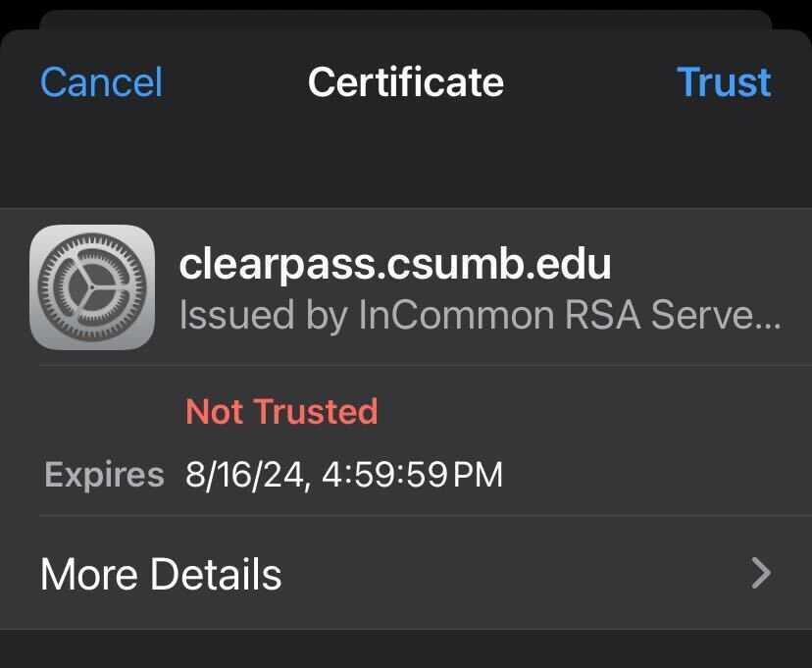Tap the divider line above Not Trusted

click(426, 365)
